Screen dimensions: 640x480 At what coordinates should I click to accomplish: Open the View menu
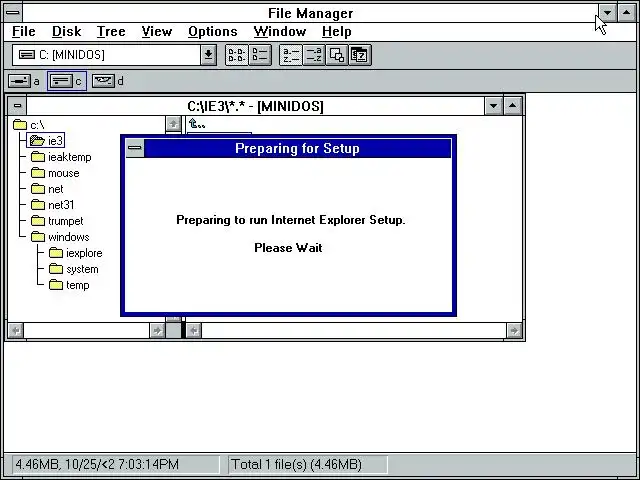(157, 31)
